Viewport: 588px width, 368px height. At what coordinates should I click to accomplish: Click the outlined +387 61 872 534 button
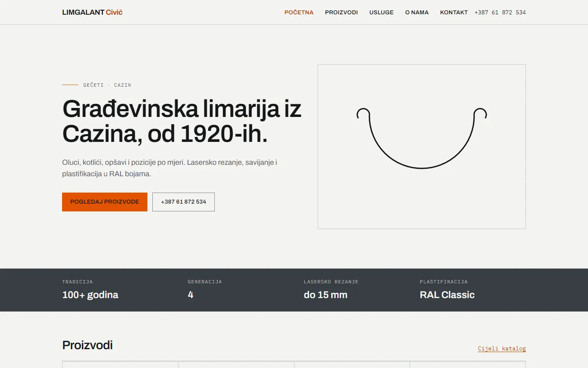(x=183, y=202)
